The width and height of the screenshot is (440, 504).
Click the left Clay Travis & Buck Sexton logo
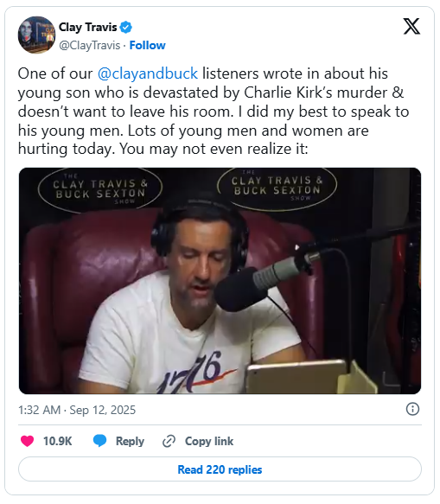pyautogui.click(x=100, y=189)
